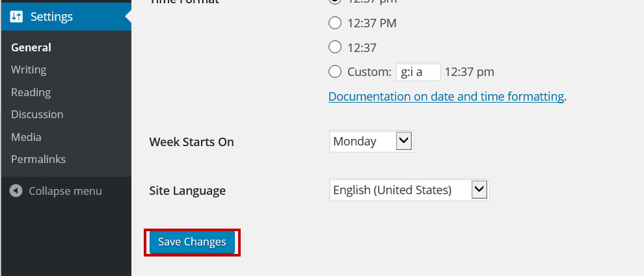
Task: Open Documentation on date and time formatting link
Action: [446, 97]
